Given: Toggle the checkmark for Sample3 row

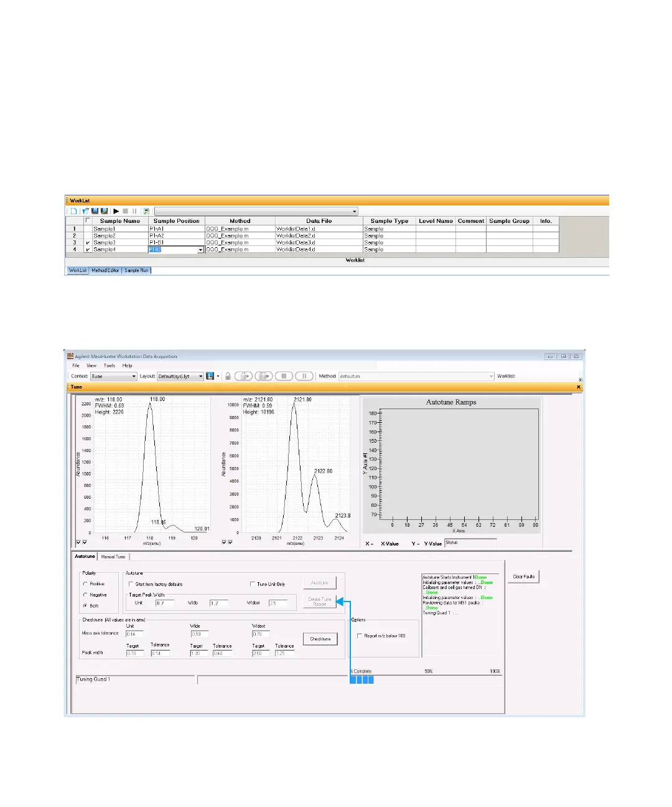Looking at the screenshot, I should (88, 243).
